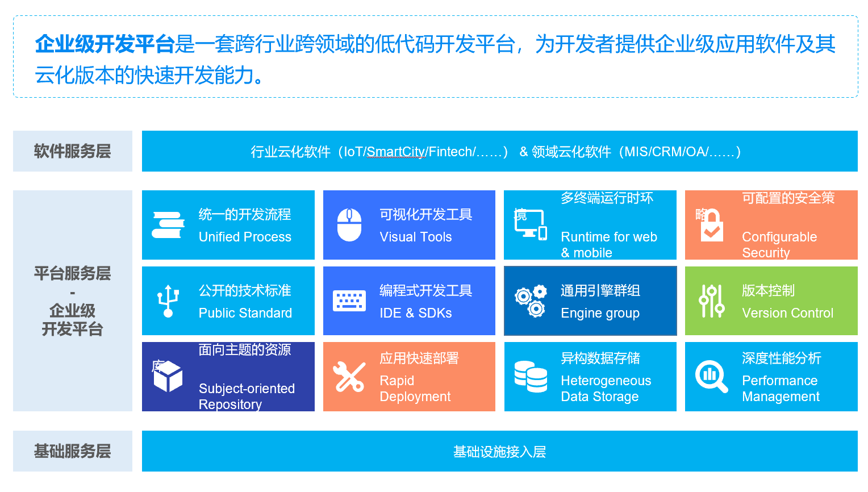Click the 公开的技术标准 text
The width and height of the screenshot is (868, 492).
(x=245, y=290)
